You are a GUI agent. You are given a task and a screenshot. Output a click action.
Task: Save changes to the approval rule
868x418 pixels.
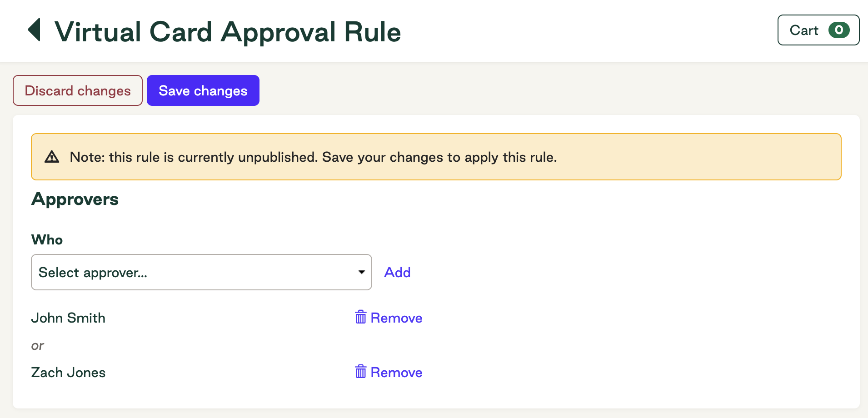(x=203, y=90)
